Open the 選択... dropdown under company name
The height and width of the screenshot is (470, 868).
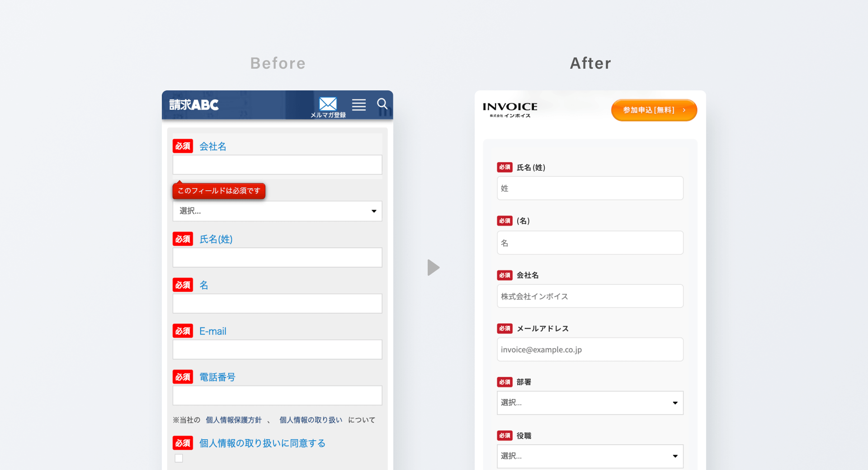click(x=277, y=211)
